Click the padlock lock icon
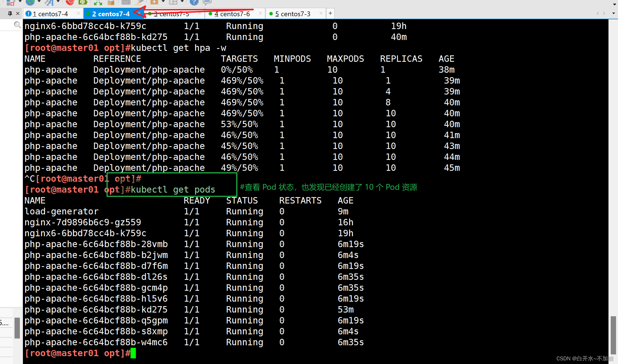This screenshot has height=364, width=618. coord(111,2)
